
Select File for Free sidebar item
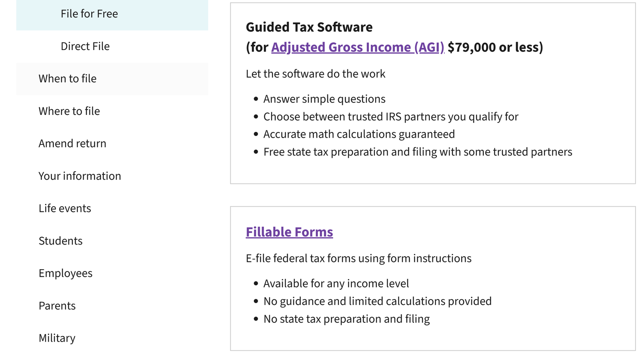tap(112, 14)
